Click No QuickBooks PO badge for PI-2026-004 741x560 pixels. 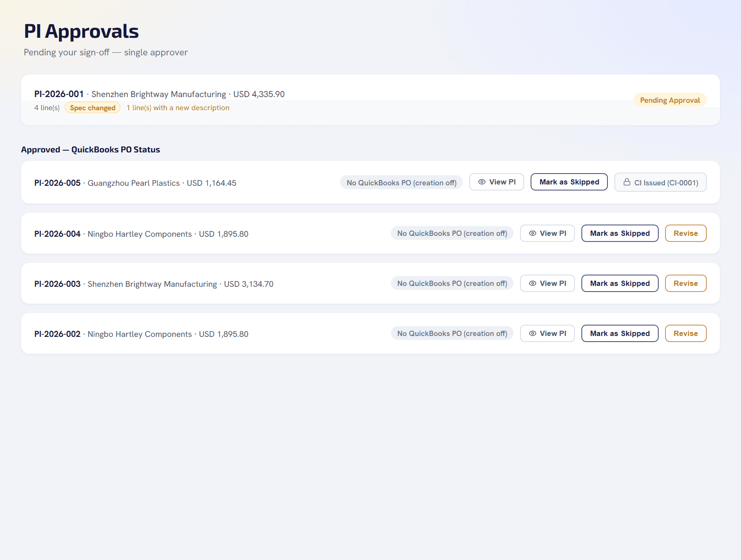point(452,233)
